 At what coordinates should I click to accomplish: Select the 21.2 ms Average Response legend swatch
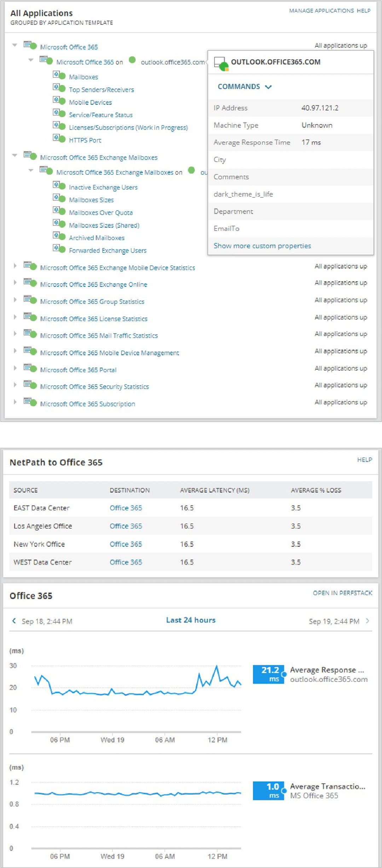(x=268, y=674)
